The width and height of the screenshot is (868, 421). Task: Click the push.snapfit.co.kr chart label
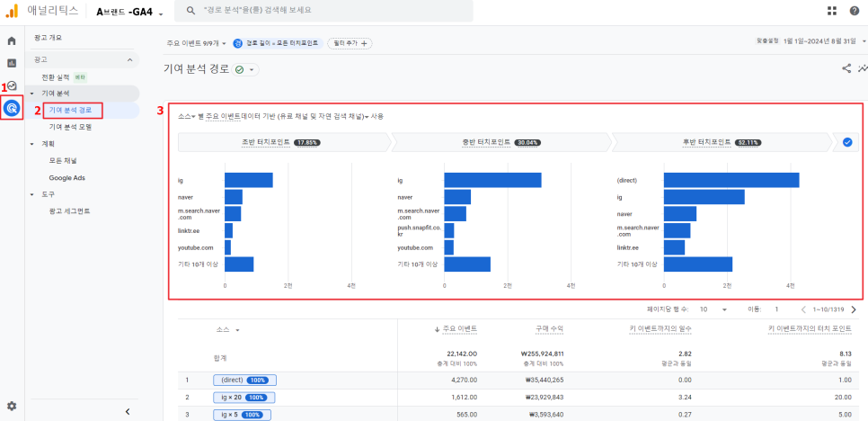[x=419, y=230]
